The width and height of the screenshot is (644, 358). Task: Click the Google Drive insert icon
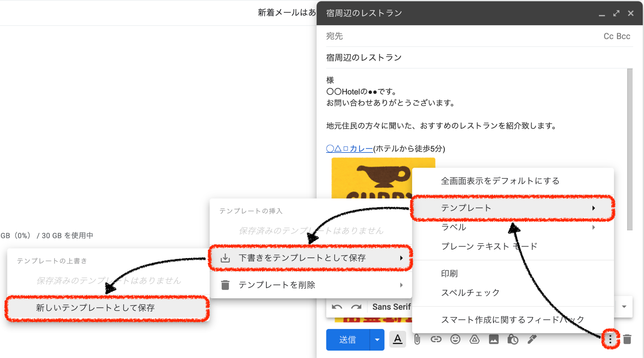[474, 339]
